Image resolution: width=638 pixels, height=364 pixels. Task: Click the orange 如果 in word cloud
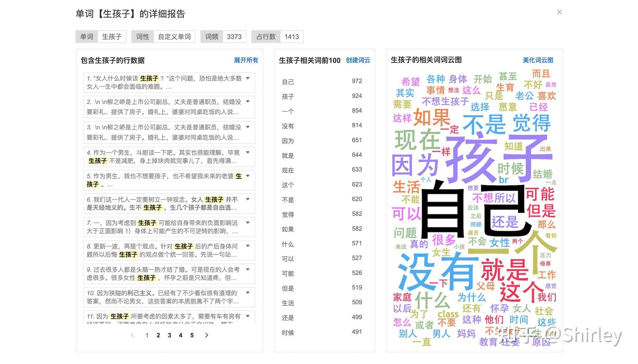(432, 117)
